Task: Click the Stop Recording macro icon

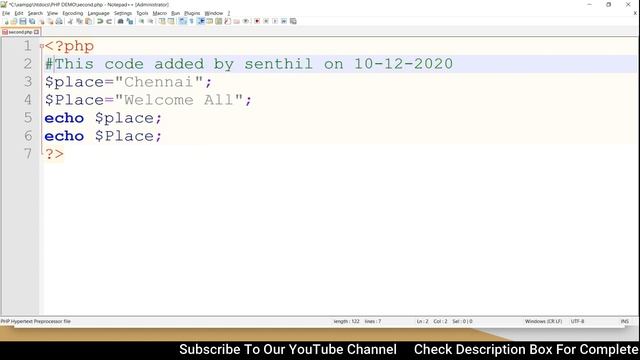Action: (266, 21)
